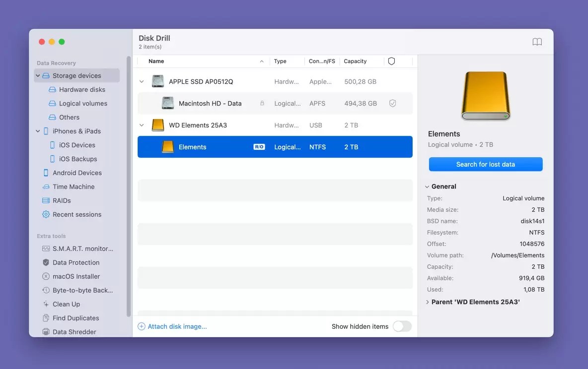Collapse the WD Elements 25A3 row
This screenshot has height=369, width=588.
[142, 125]
